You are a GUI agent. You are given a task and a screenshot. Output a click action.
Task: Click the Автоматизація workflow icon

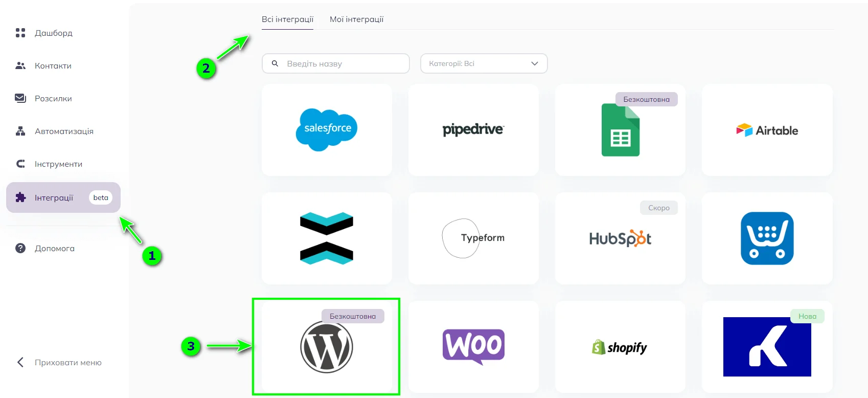pos(20,131)
